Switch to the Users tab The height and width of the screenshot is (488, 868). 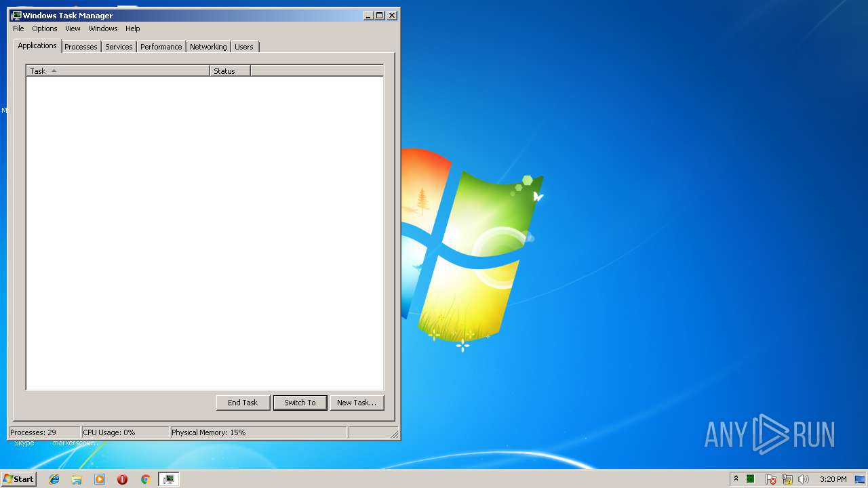244,47
